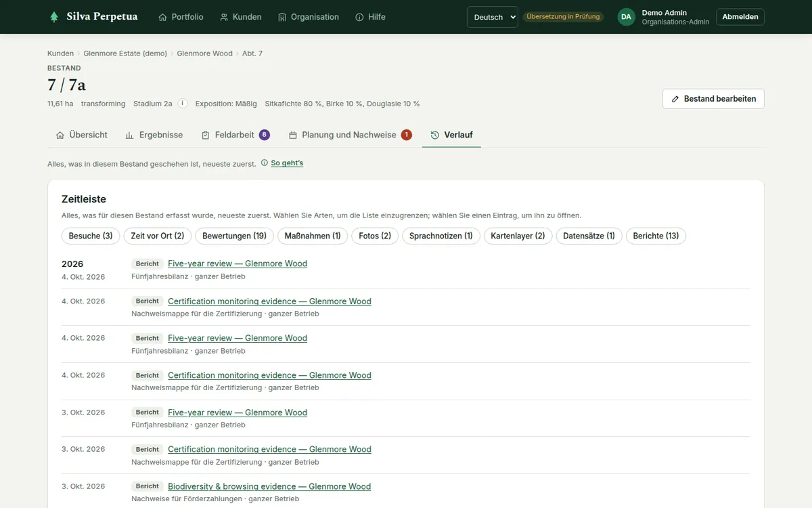Open the Biodiversity & browsing evidence report
812x508 pixels.
click(x=269, y=486)
